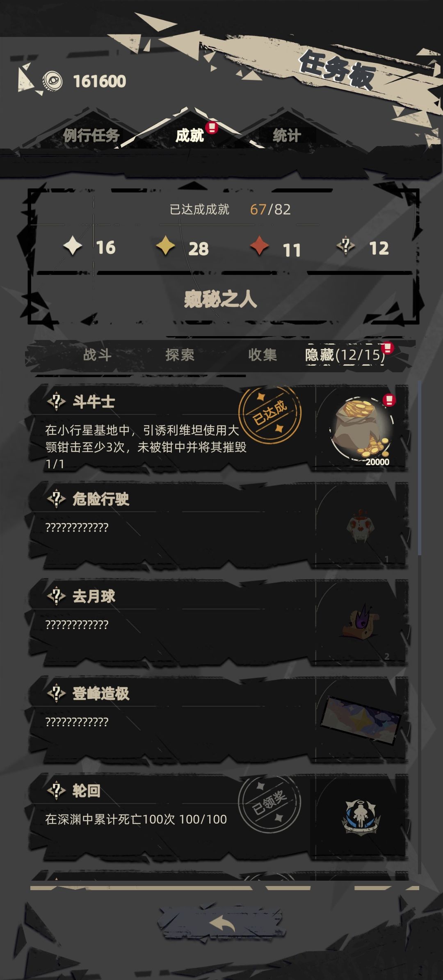Select the white diamond achievement count 16

(89, 247)
